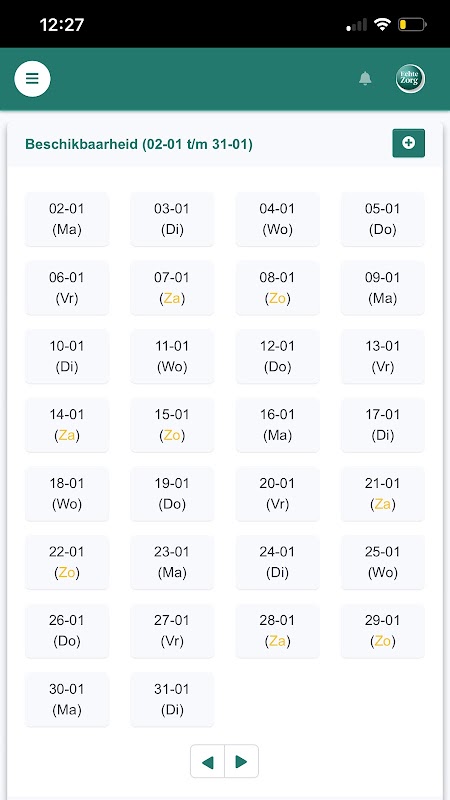Open the hamburger menu

click(x=32, y=79)
